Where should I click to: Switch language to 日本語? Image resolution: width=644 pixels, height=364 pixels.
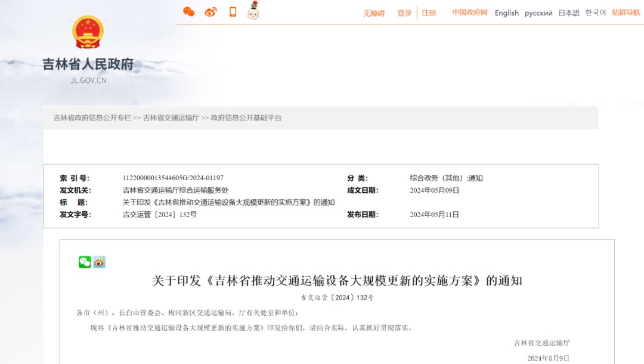coord(569,13)
